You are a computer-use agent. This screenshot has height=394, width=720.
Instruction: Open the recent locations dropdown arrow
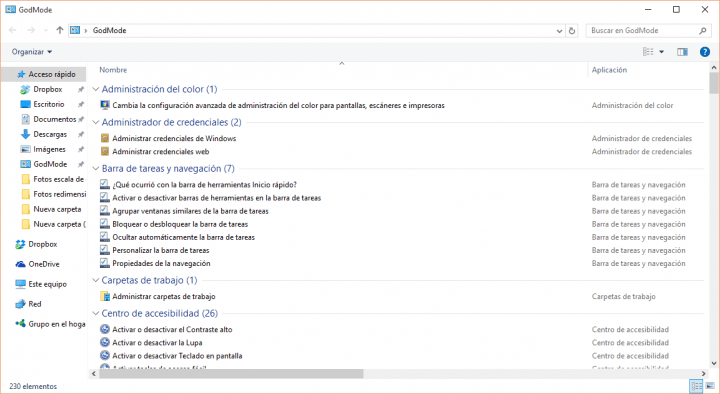tap(45, 30)
